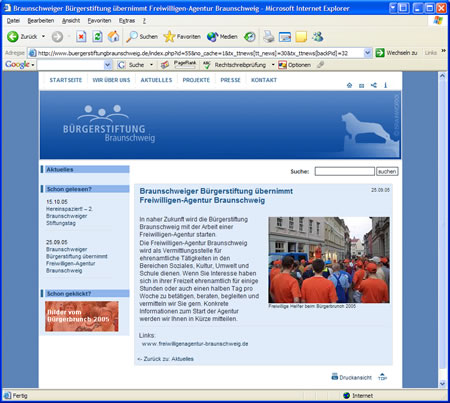Open www.freiwilligenagentur-braunschweig.de link
This screenshot has width=450, height=403.
(x=195, y=344)
